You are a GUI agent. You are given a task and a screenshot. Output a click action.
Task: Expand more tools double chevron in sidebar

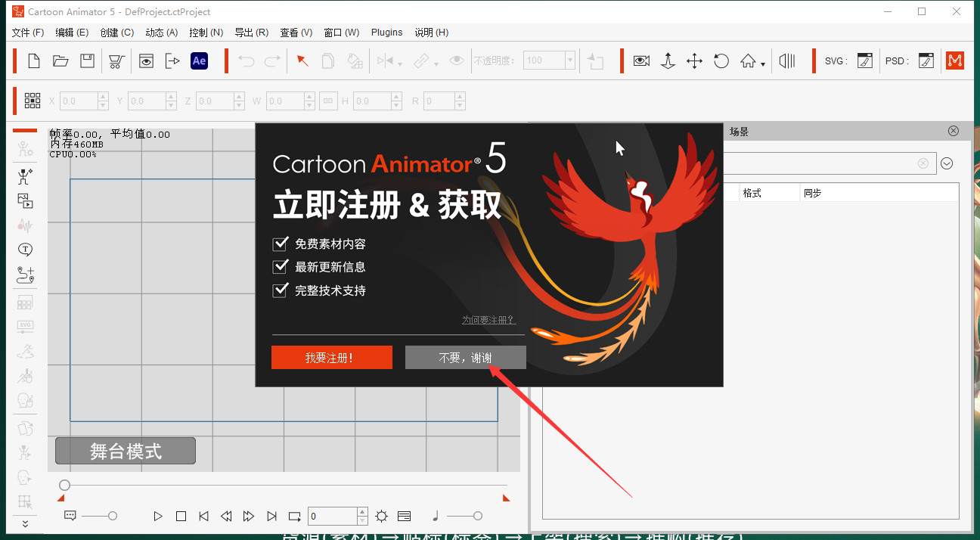tap(25, 523)
